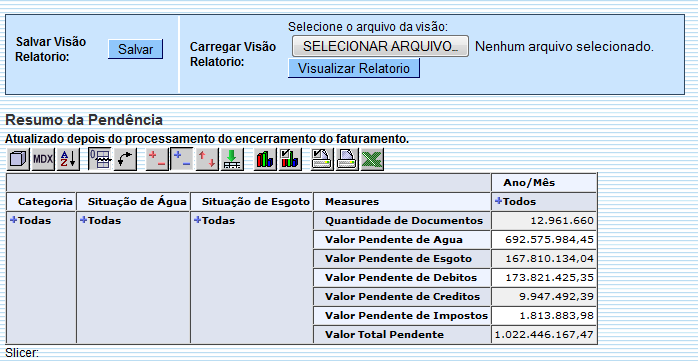Select the Valor Pendente de Debitos label
Image resolution: width=698 pixels, height=361 pixels.
(x=402, y=278)
